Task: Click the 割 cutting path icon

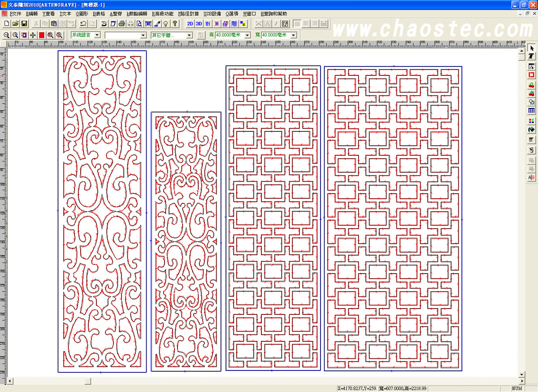Action: pos(208,23)
